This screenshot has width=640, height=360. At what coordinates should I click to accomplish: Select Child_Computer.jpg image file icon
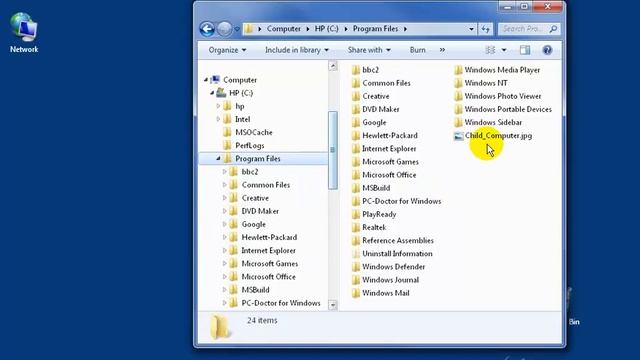pyautogui.click(x=458, y=136)
